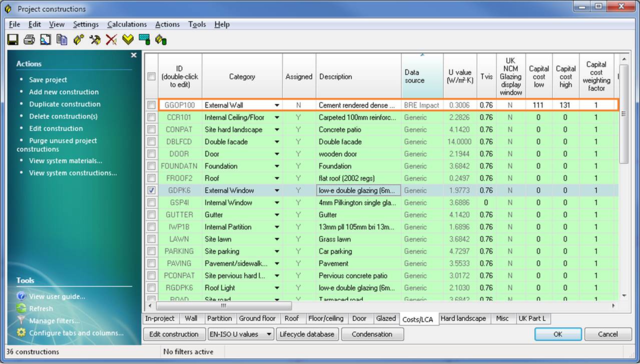The height and width of the screenshot is (364, 640).
Task: Open category dropdown for FOUNDATN Foundation row
Action: tap(277, 166)
